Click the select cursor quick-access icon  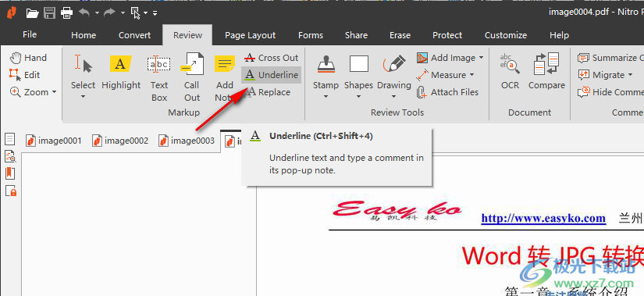136,13
